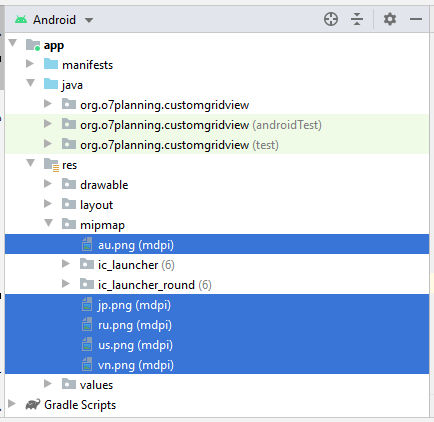Image resolution: width=434 pixels, height=422 pixels.
Task: Click the app module folder icon
Action: (33, 45)
